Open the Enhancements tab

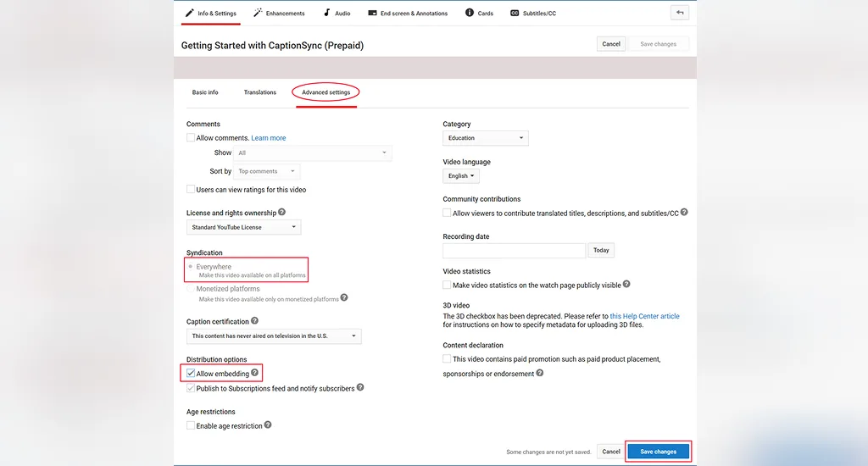pos(279,14)
